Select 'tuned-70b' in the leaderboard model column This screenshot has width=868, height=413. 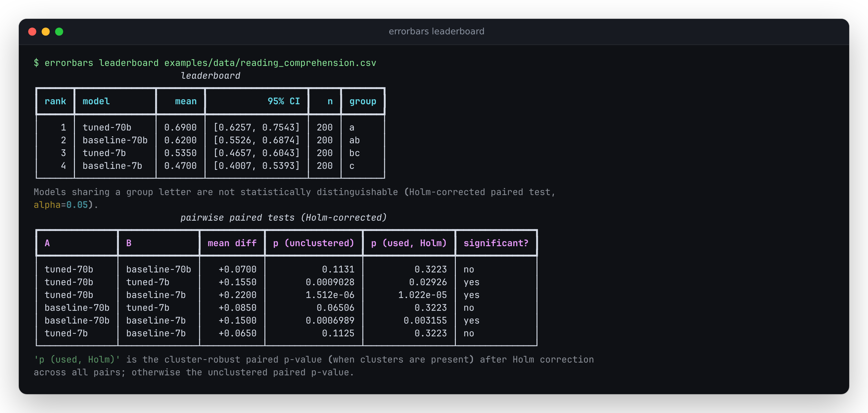[107, 127]
